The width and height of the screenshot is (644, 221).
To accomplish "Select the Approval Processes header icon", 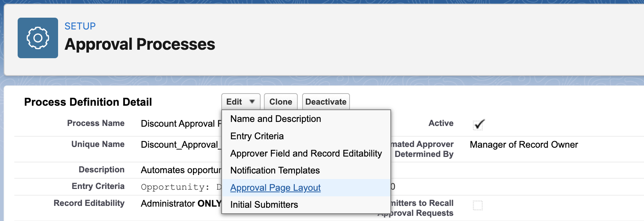I will click(37, 38).
